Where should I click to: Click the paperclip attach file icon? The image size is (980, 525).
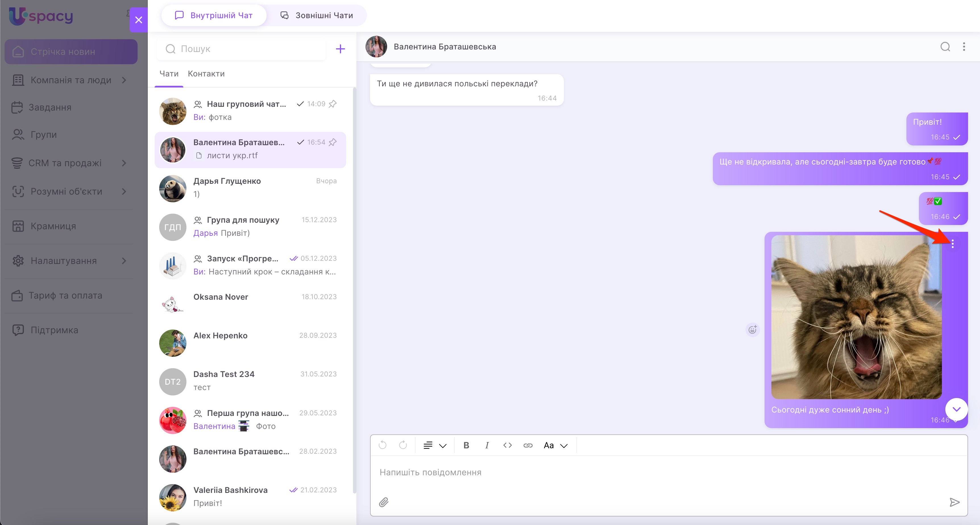383,502
